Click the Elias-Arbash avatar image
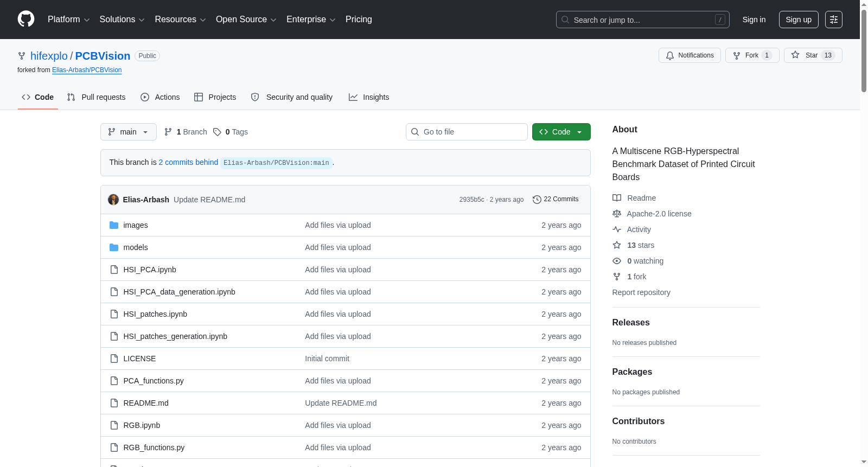 coord(113,200)
